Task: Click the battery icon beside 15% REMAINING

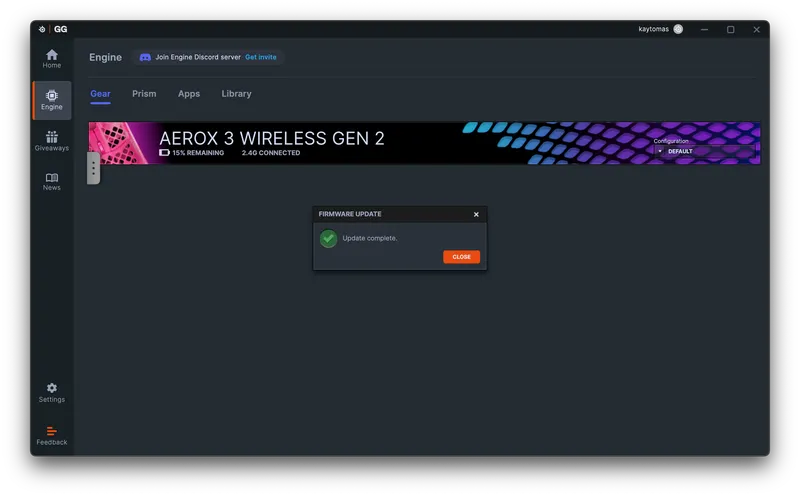Action: (164, 153)
